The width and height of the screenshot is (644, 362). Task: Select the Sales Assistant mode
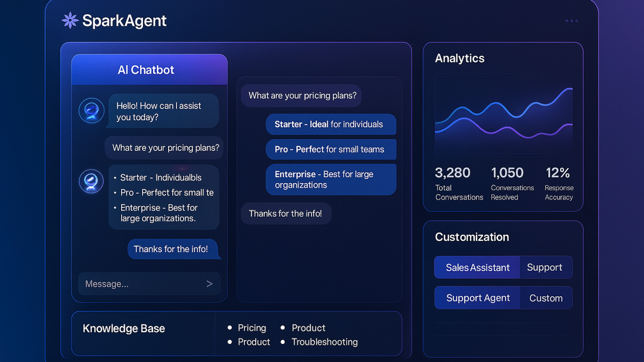[x=476, y=267]
